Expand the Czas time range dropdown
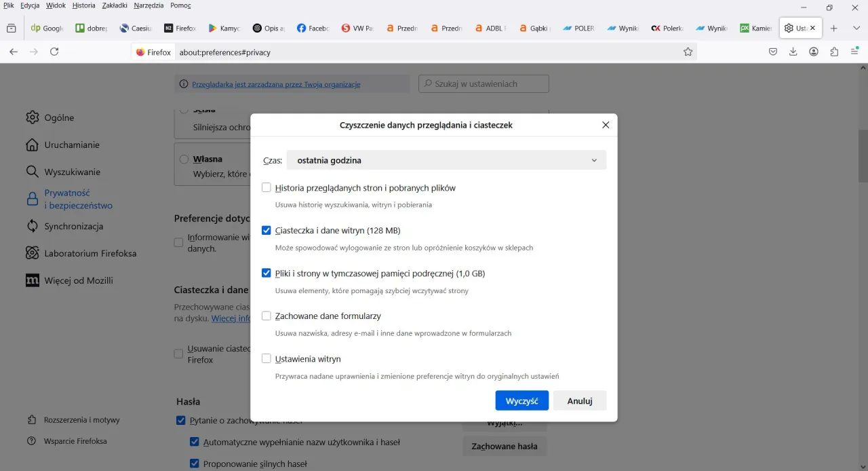 (446, 160)
